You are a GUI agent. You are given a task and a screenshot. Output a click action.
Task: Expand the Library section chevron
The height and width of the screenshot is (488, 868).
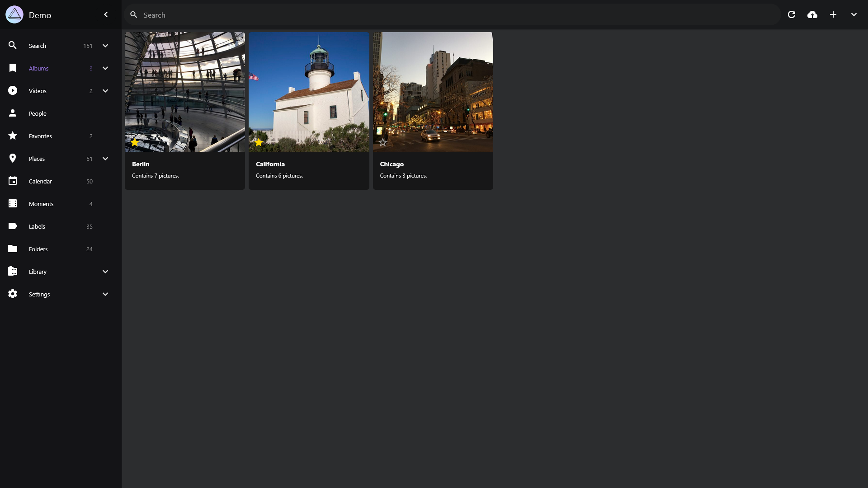click(105, 272)
